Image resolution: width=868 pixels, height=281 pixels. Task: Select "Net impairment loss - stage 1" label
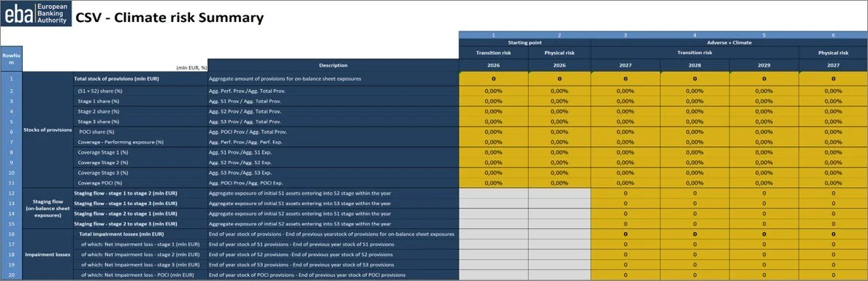tap(140, 244)
